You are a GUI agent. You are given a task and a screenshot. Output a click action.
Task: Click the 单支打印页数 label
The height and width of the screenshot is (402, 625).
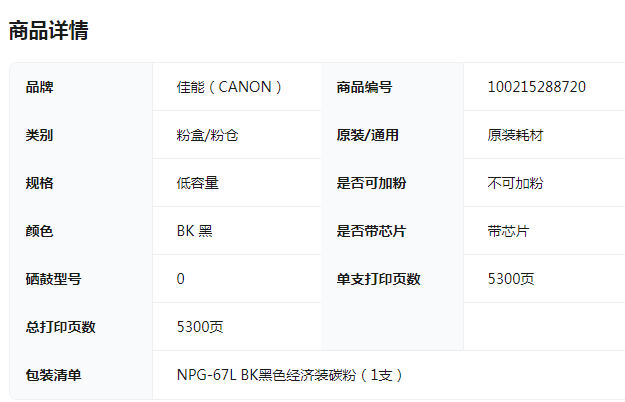point(379,279)
